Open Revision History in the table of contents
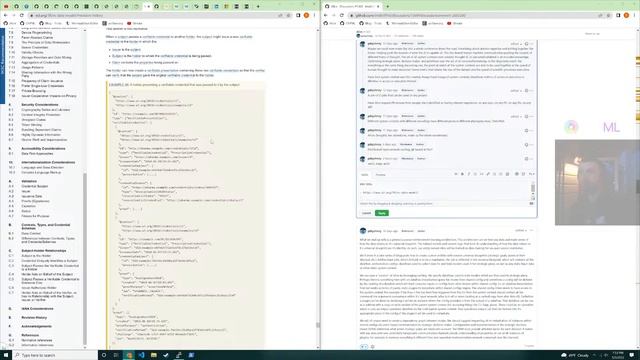 (x=34, y=318)
